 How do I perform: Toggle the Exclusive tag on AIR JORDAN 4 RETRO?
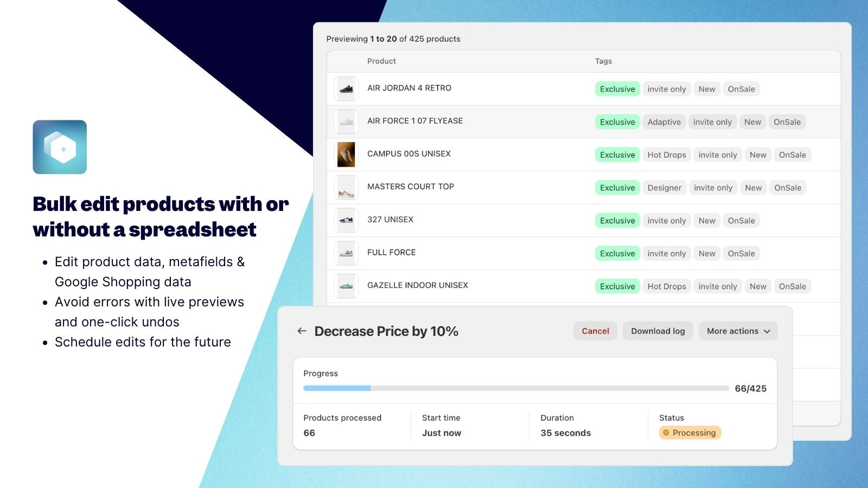click(617, 88)
